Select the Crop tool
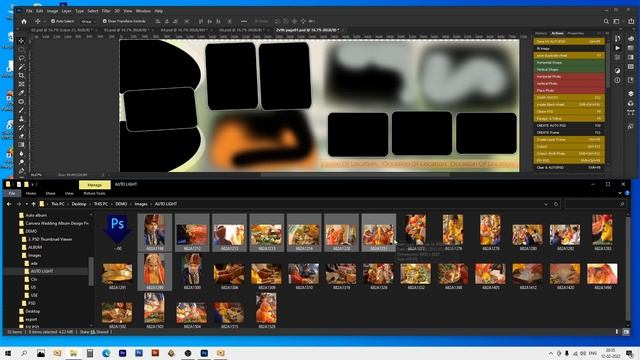640x360 pixels. click(21, 76)
